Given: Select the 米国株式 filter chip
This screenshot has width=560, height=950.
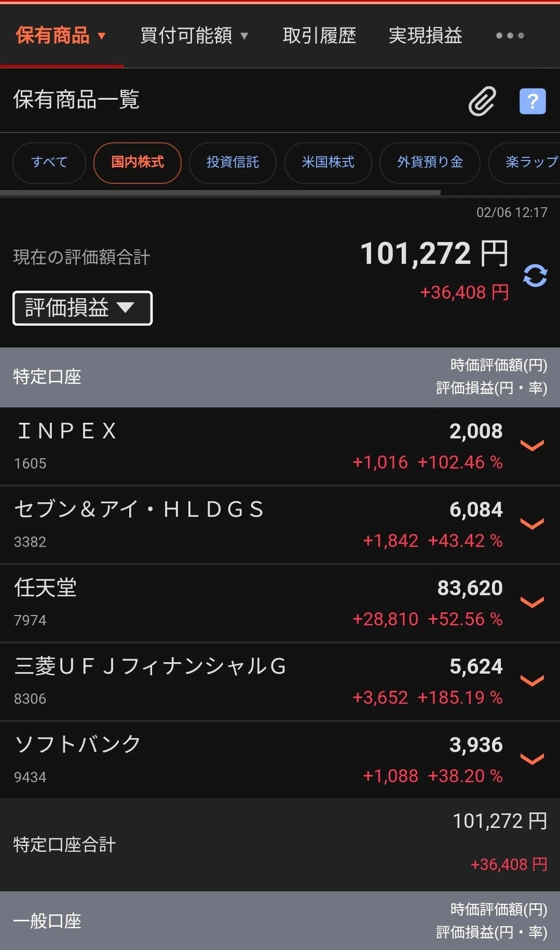Looking at the screenshot, I should tap(328, 163).
